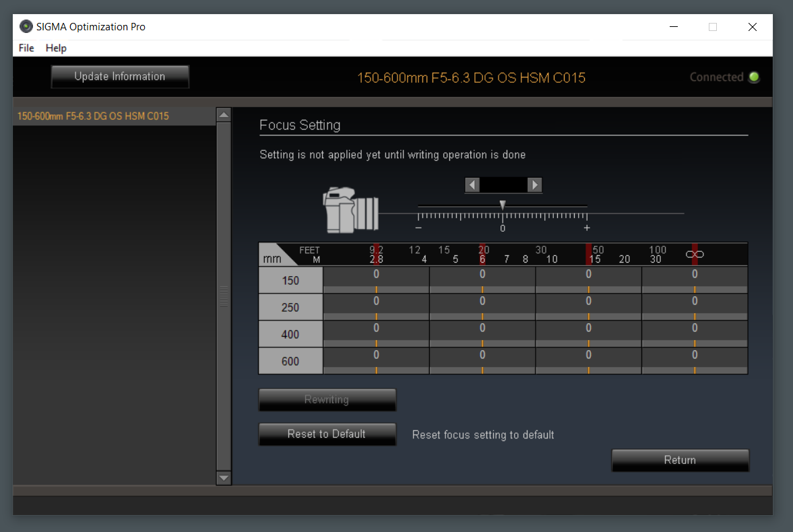Image resolution: width=793 pixels, height=532 pixels.
Task: Select the 600mm cell at 2.8 M distance
Action: coord(376,360)
